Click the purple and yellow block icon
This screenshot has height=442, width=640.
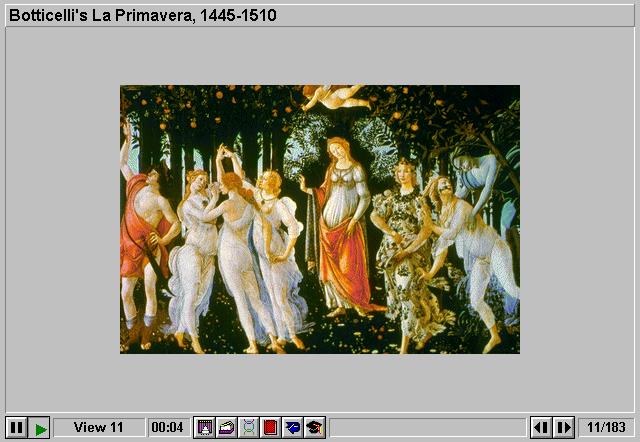point(227,427)
